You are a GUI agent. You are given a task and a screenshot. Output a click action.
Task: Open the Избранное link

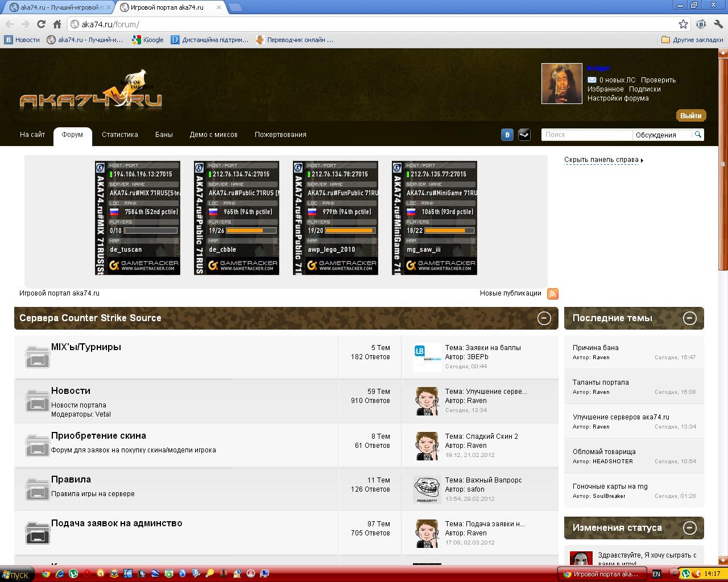[x=606, y=89]
